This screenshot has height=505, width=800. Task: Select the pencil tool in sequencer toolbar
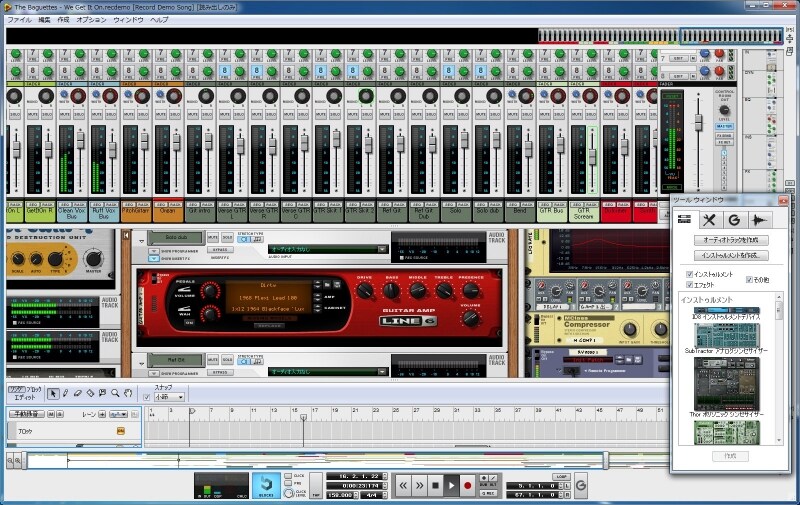(x=66, y=393)
